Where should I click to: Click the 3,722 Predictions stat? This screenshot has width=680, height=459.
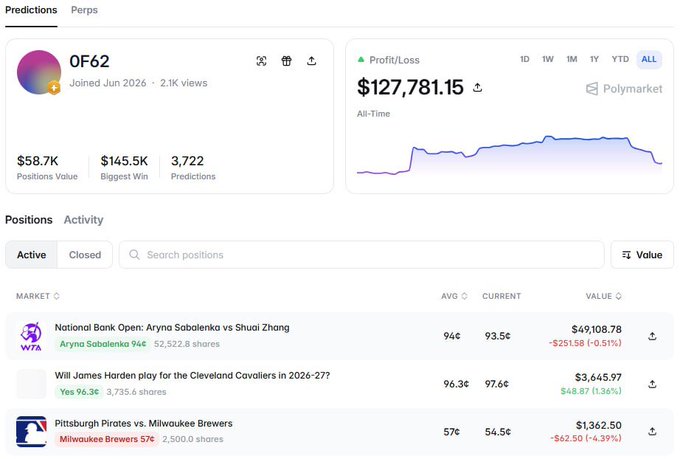coord(193,167)
